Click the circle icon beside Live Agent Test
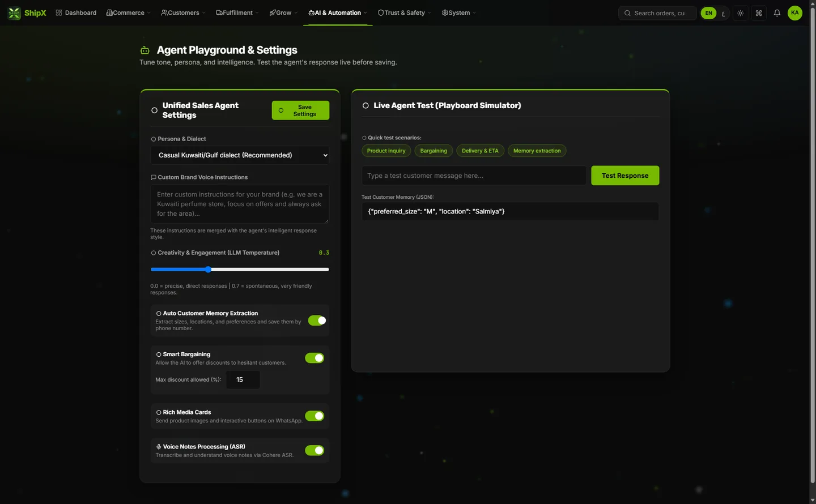The height and width of the screenshot is (504, 816). [x=365, y=105]
